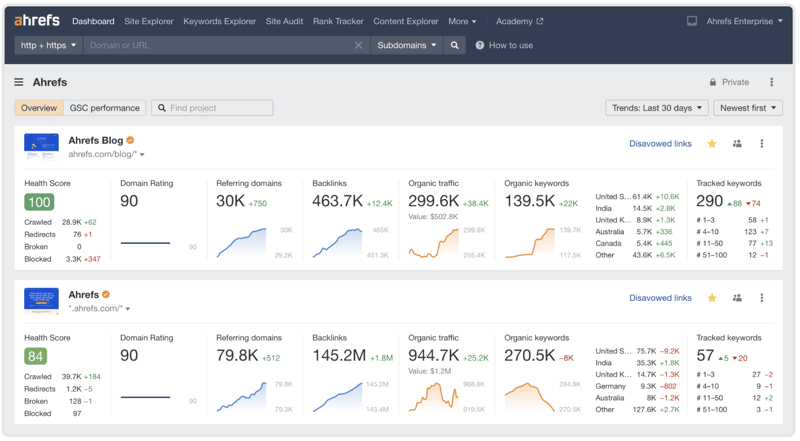
Task: Switch to GSC performance tab
Action: 105,108
